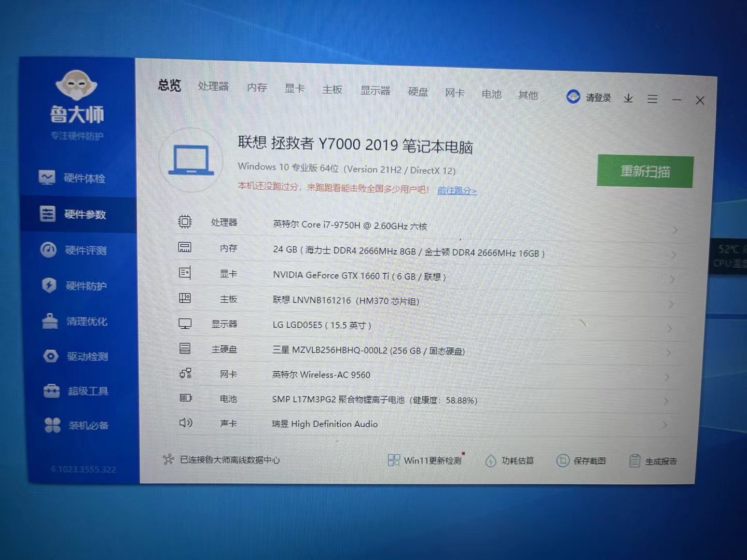Open 驱动检测 driver check
This screenshot has width=747, height=560.
76,356
